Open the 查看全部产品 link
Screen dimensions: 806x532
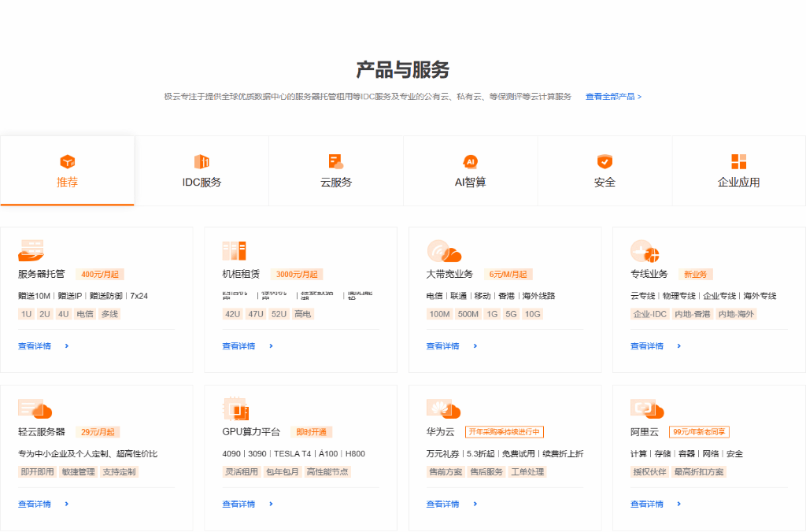[613, 97]
